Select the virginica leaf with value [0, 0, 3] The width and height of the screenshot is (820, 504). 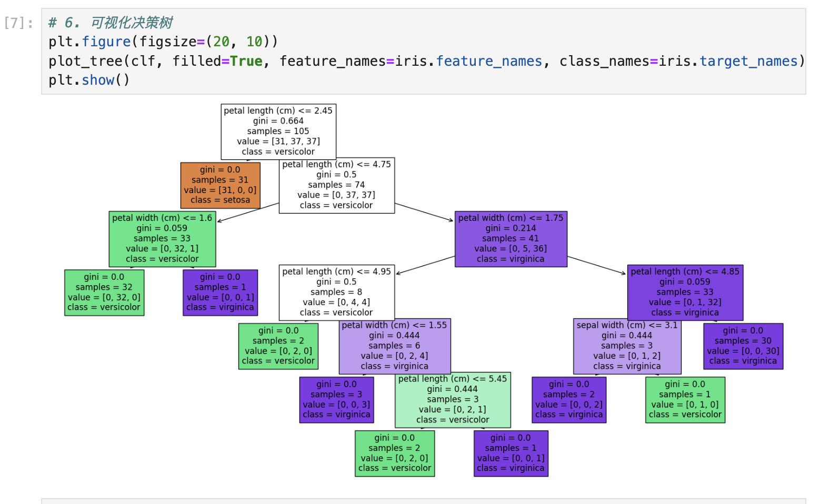(336, 400)
